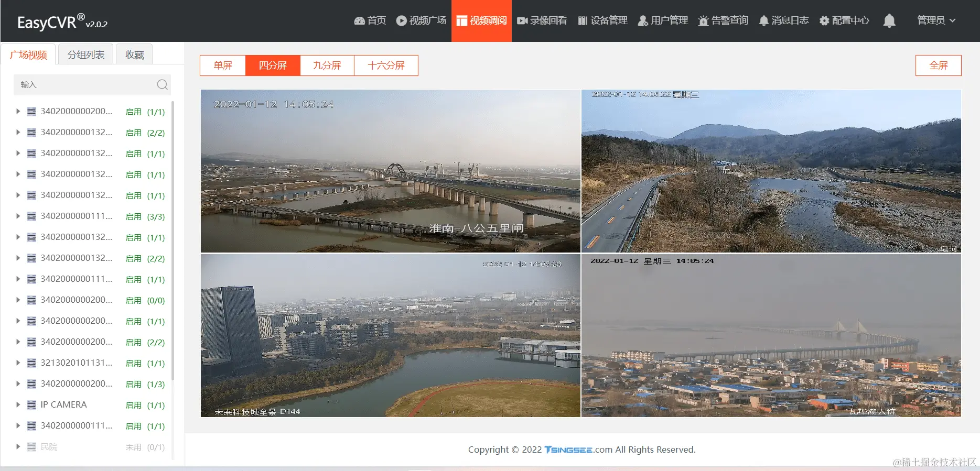Screen dimensions: 980x471
Task: Go to 录像回看 recording playback page
Action: point(542,20)
